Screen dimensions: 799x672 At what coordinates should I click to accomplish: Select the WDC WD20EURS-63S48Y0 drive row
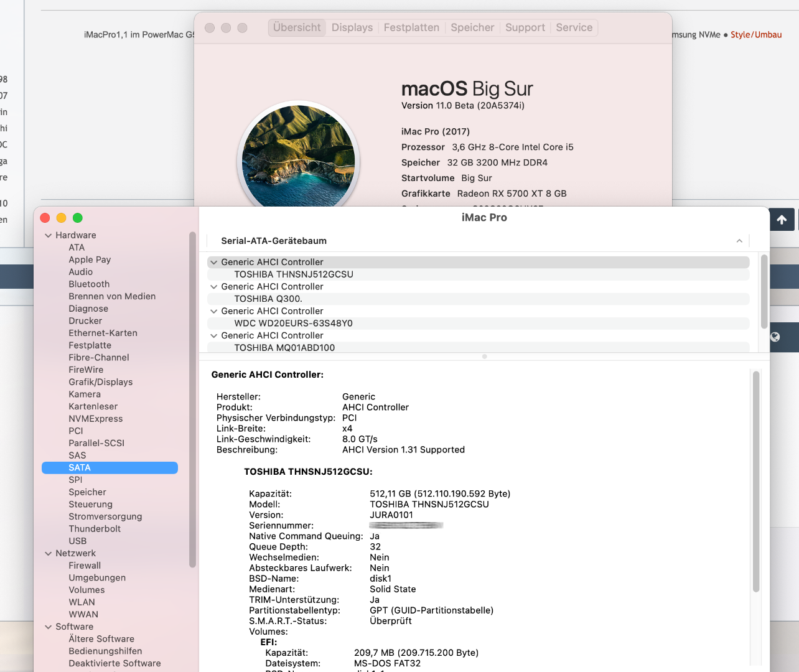pos(478,324)
